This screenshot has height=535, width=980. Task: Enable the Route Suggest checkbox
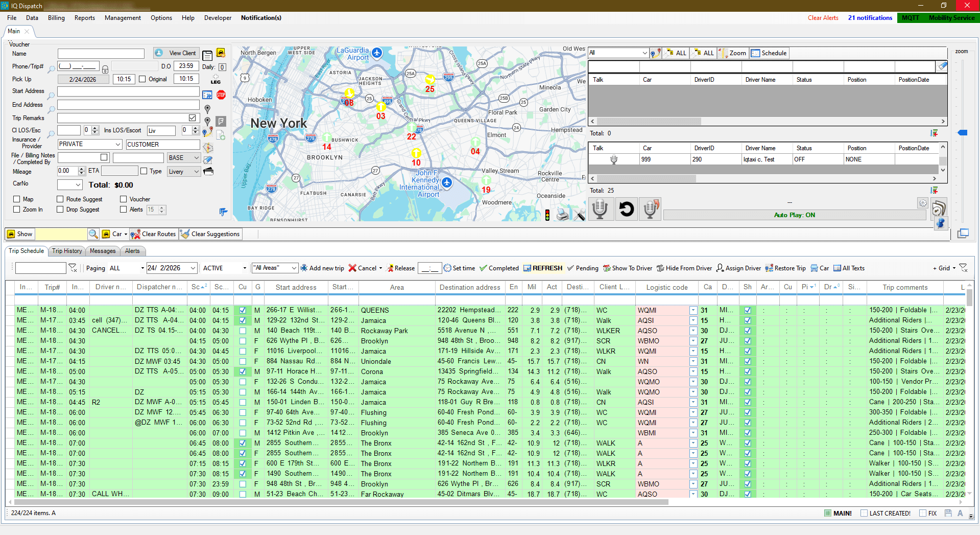click(x=60, y=199)
